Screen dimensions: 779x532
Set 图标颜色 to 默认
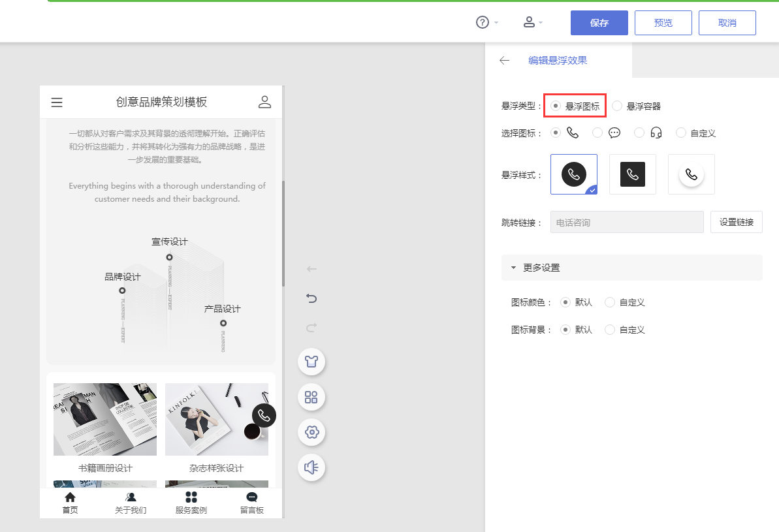tap(565, 302)
